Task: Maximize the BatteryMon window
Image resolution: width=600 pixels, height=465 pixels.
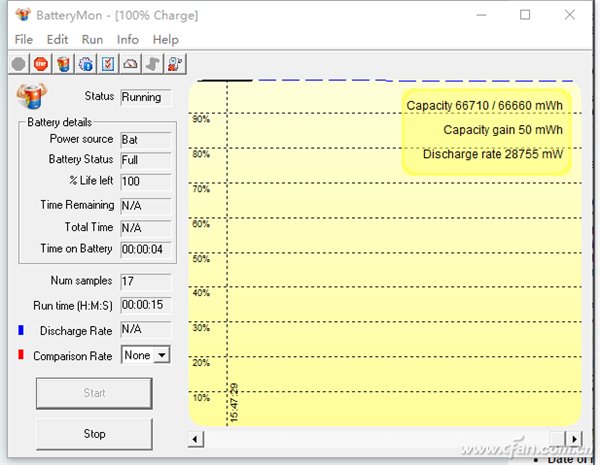Action: point(525,15)
